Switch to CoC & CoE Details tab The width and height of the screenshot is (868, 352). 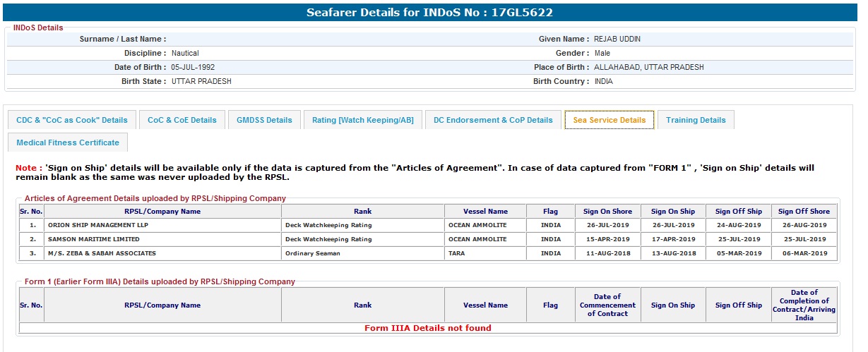coord(182,120)
